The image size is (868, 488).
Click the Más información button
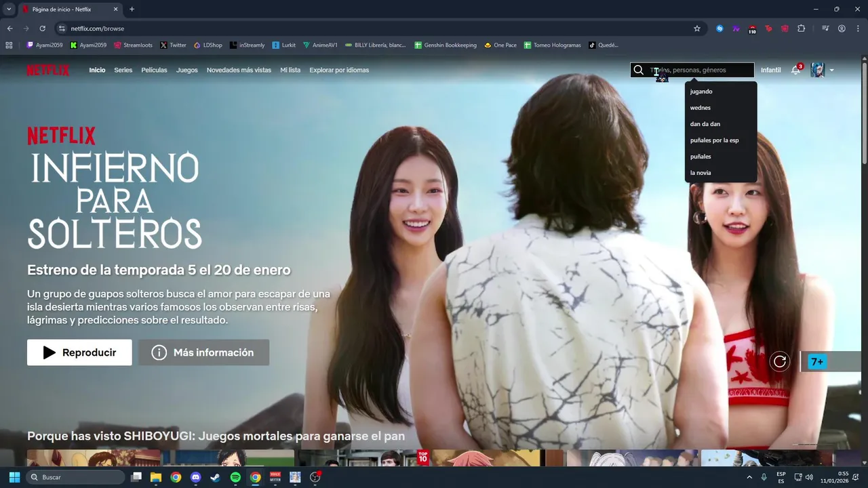[204, 352]
